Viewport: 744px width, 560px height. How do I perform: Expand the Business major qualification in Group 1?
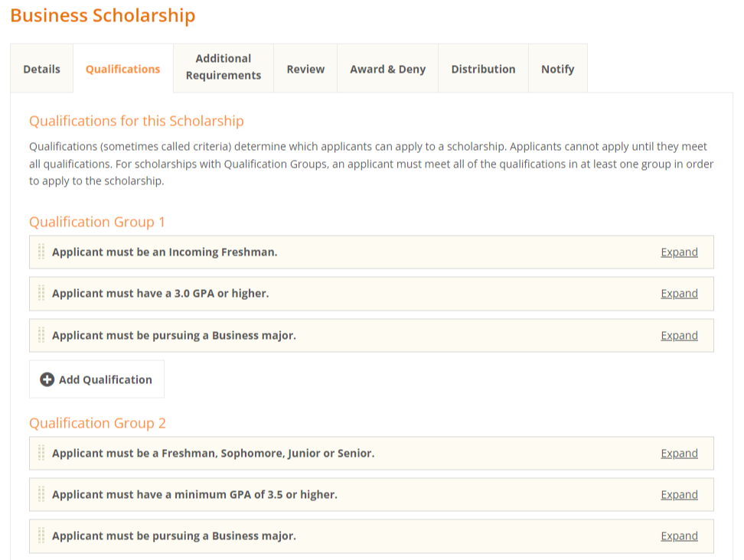coord(679,335)
